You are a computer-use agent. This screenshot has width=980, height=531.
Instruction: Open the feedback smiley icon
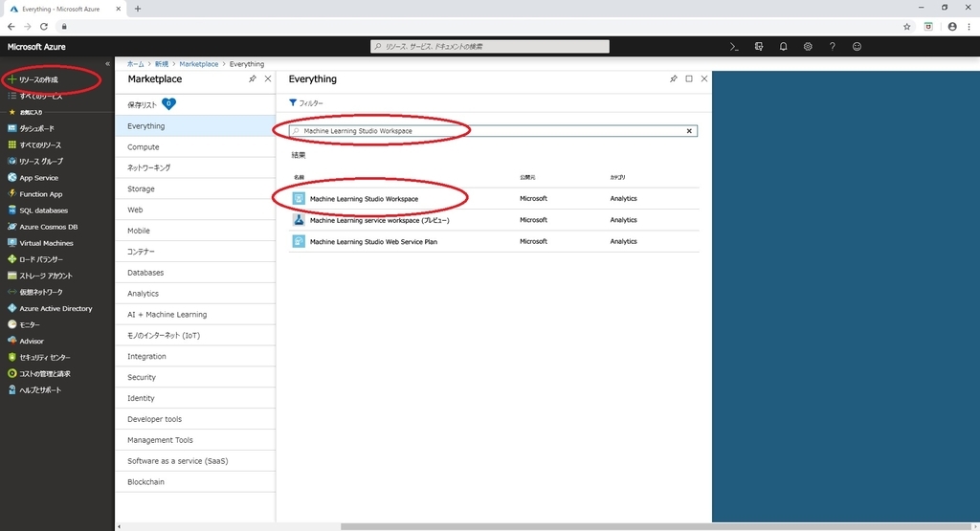[857, 47]
